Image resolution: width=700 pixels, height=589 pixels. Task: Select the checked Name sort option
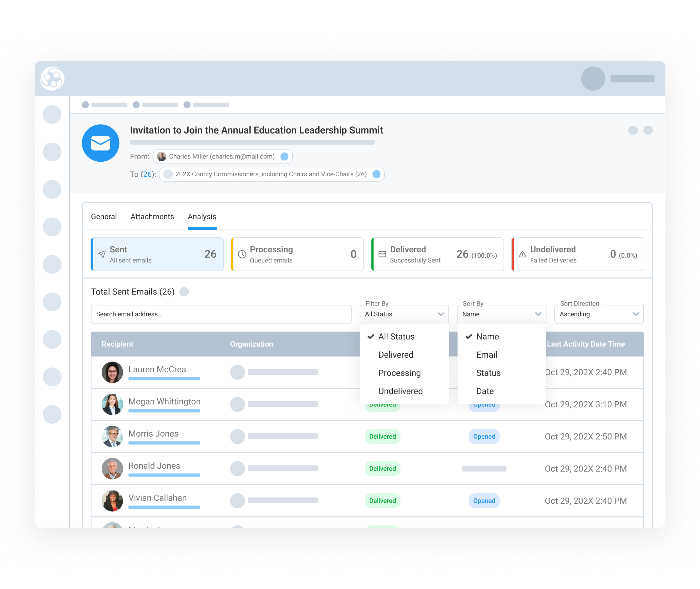[x=487, y=337]
